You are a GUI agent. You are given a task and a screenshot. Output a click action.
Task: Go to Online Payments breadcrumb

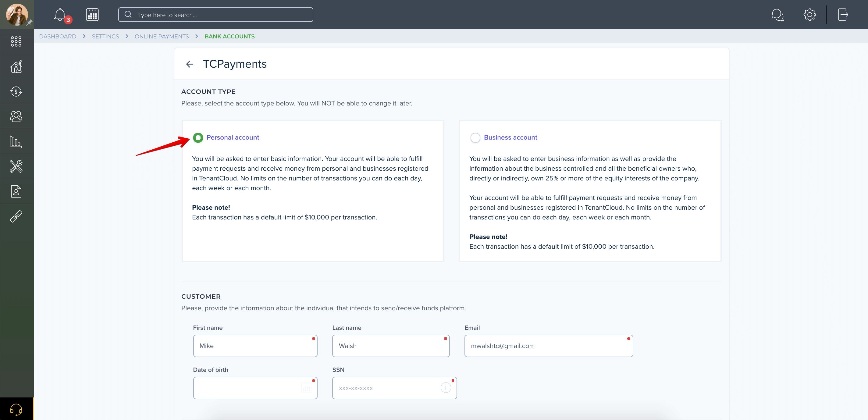tap(162, 36)
